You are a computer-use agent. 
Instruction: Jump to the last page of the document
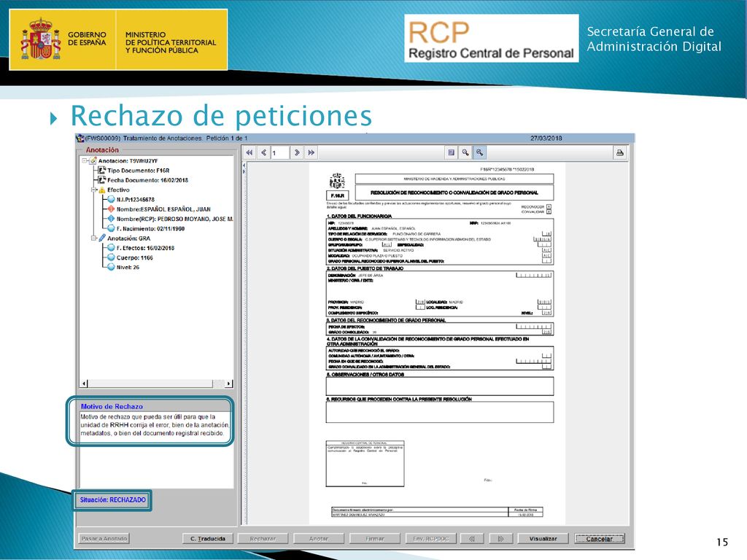pyautogui.click(x=311, y=153)
